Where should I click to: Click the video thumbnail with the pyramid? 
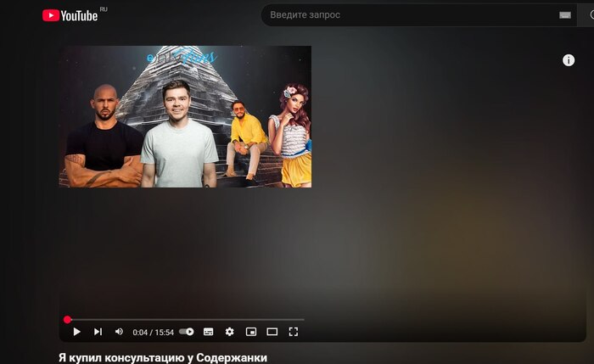point(185,116)
